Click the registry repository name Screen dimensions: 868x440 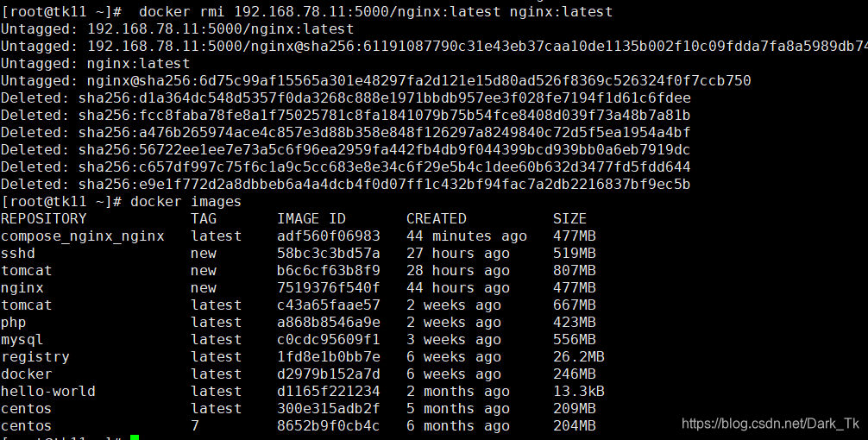pyautogui.click(x=35, y=357)
